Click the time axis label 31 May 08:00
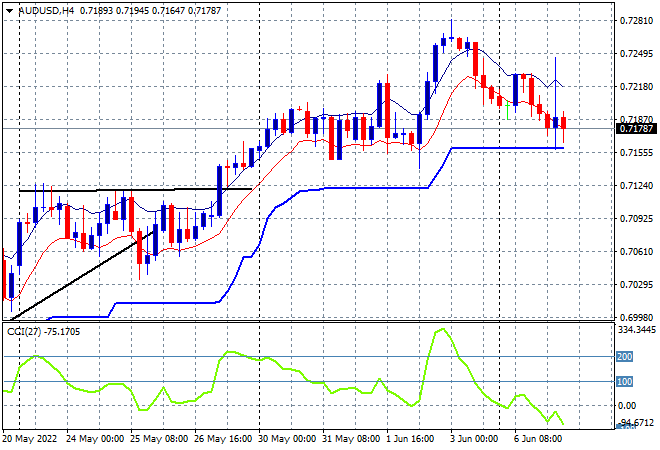The height and width of the screenshot is (450, 660). click(x=351, y=439)
